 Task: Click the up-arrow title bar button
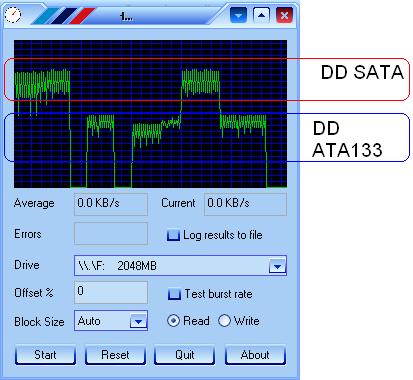click(261, 15)
